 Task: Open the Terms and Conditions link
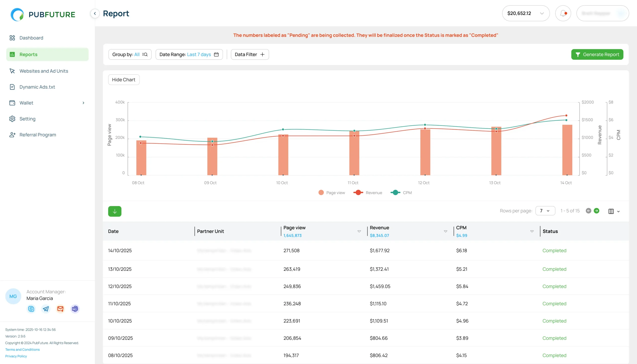pos(22,350)
